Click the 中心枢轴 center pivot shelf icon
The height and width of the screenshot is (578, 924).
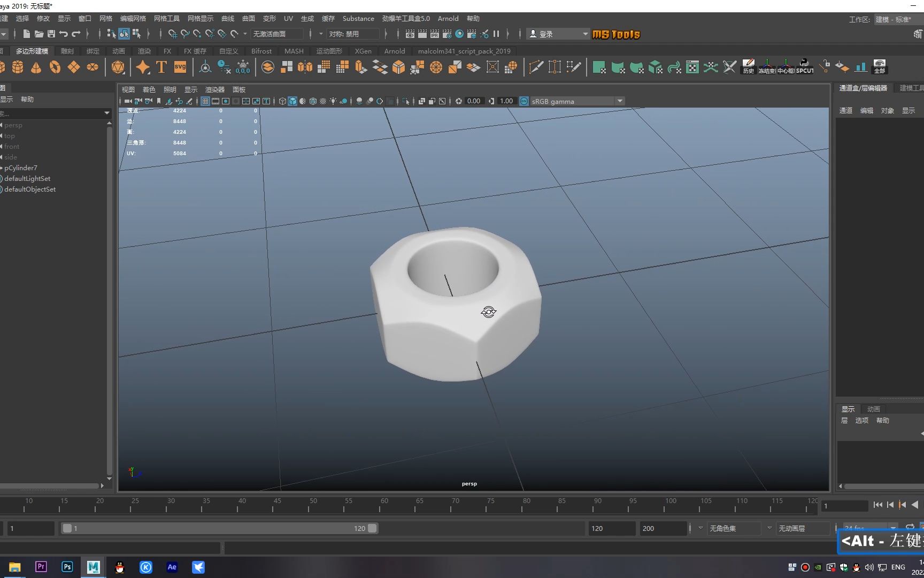(786, 67)
